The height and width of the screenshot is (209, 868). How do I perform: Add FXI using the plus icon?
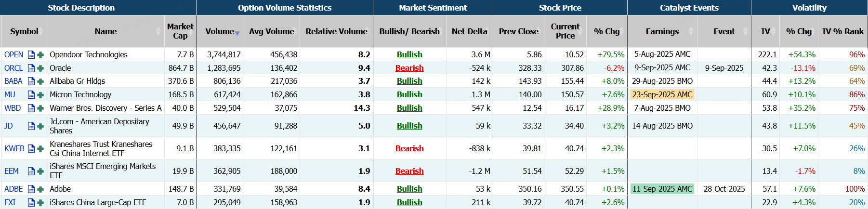(x=40, y=203)
